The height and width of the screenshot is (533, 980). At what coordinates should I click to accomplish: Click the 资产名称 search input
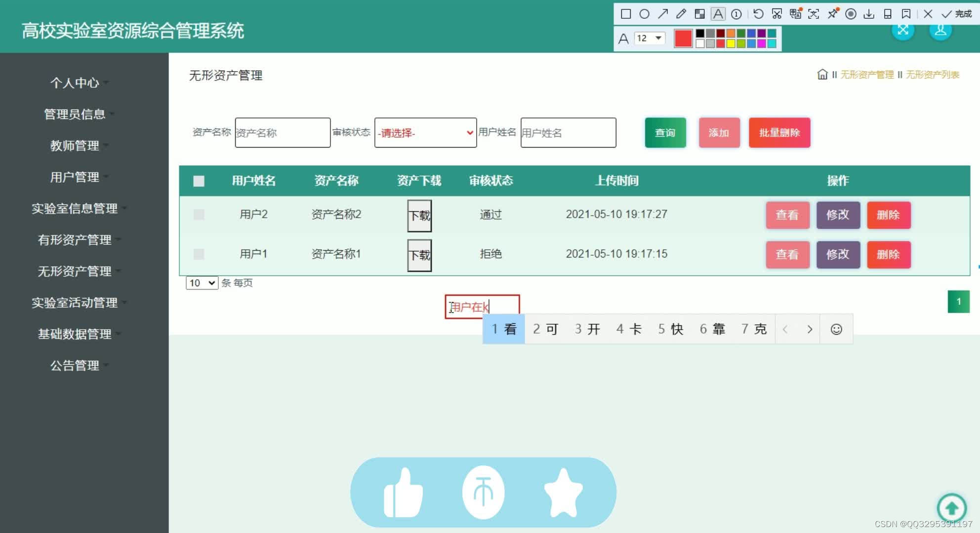pyautogui.click(x=283, y=133)
